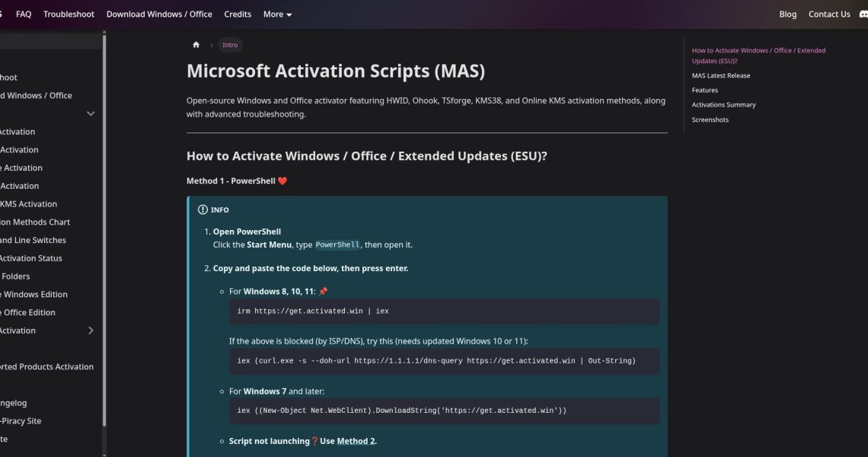Open the Troubleshoot navbar item
868x457 pixels.
tap(69, 14)
